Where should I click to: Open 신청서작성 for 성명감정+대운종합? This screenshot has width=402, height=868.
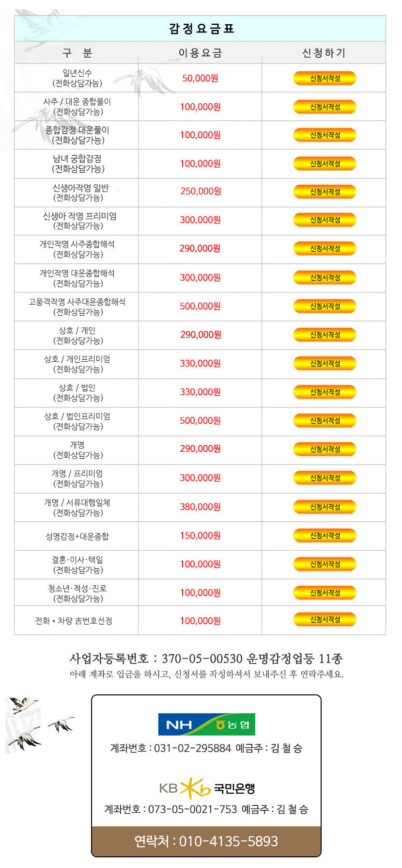pos(325,535)
